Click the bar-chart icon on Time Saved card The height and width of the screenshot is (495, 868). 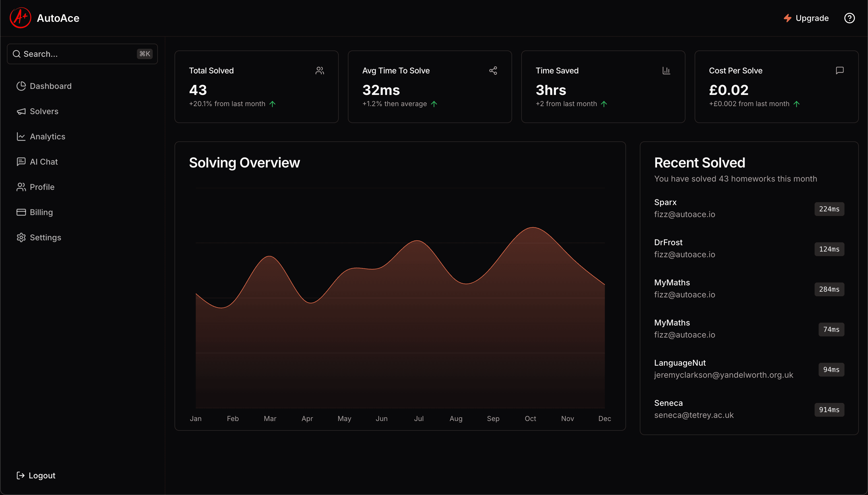click(x=666, y=70)
